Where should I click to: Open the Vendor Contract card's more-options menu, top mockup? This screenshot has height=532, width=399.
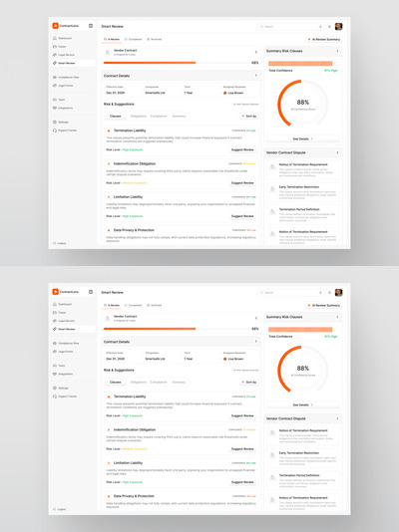pyautogui.click(x=256, y=52)
